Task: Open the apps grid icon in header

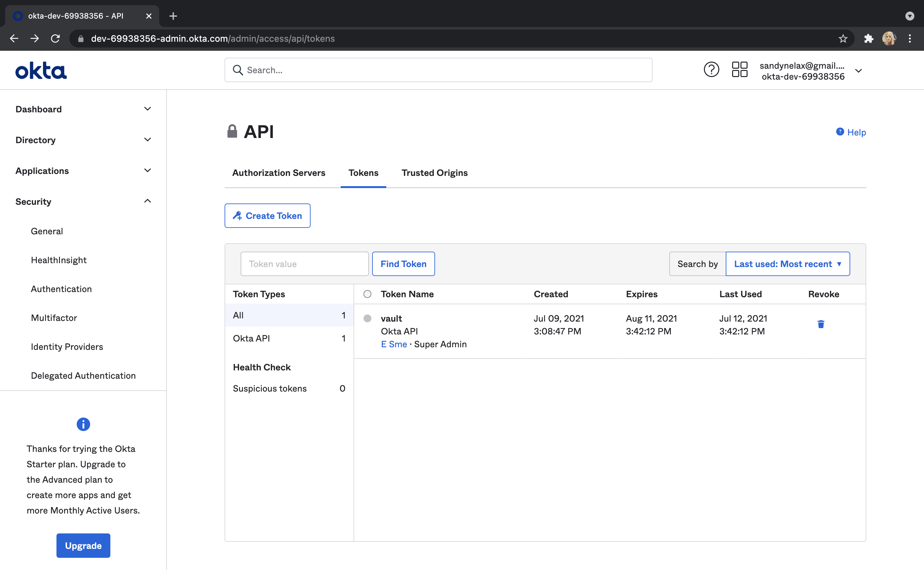Action: click(x=739, y=70)
